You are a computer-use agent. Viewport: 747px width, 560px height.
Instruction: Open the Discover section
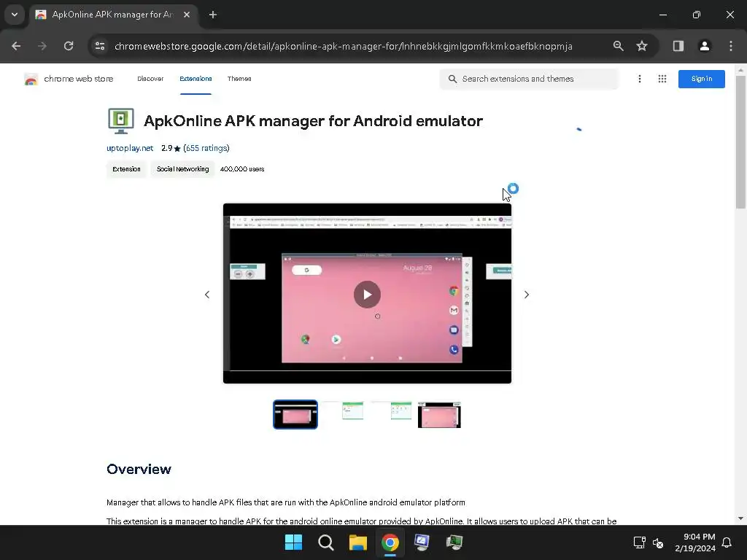pyautogui.click(x=150, y=79)
